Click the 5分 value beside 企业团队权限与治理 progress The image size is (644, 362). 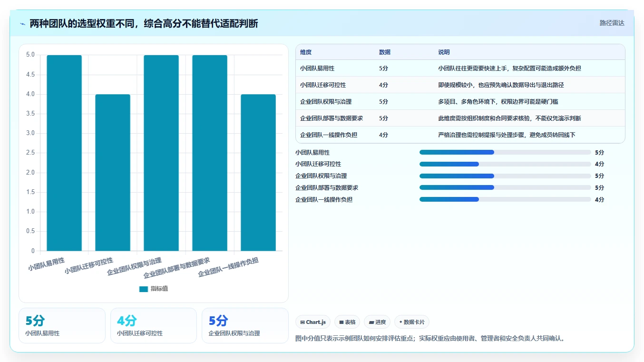(x=599, y=176)
